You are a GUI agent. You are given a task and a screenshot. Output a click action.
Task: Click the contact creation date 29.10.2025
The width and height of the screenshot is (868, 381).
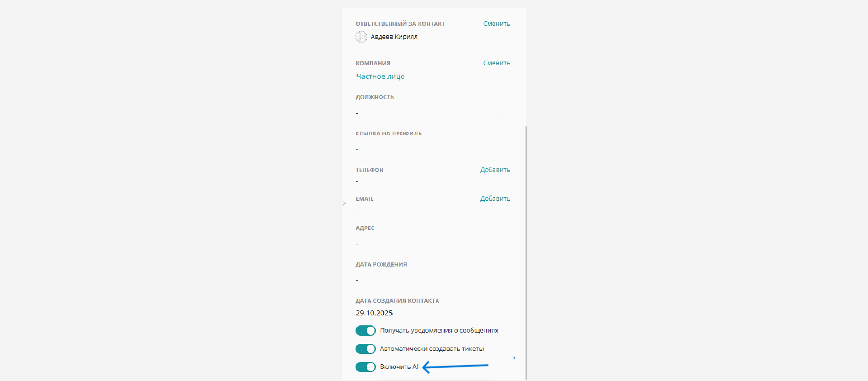(374, 313)
